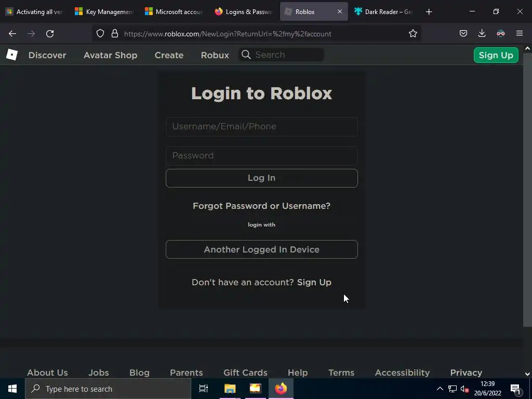Focus the Username/Email/Phone field
The image size is (532, 399).
[262, 127]
